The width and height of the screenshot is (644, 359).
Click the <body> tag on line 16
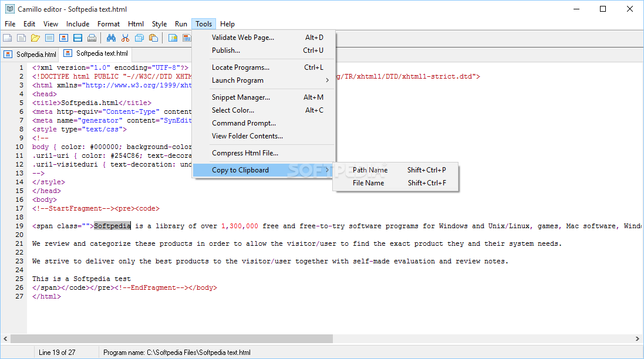(x=45, y=199)
